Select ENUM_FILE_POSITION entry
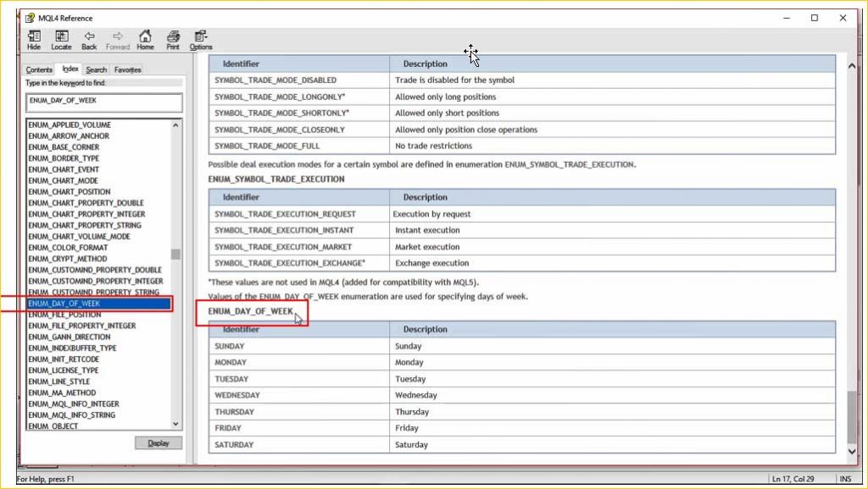 [64, 314]
